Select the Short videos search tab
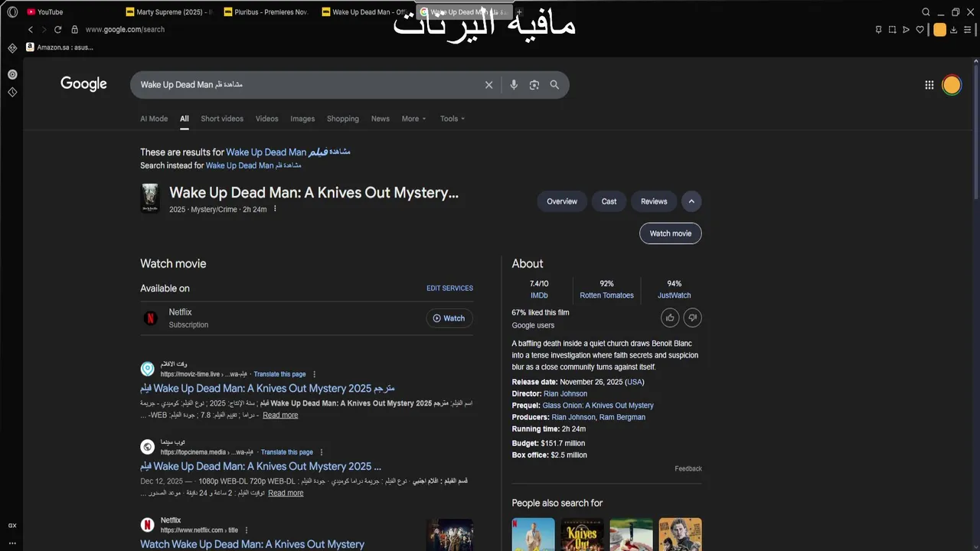This screenshot has height=551, width=980. point(222,119)
